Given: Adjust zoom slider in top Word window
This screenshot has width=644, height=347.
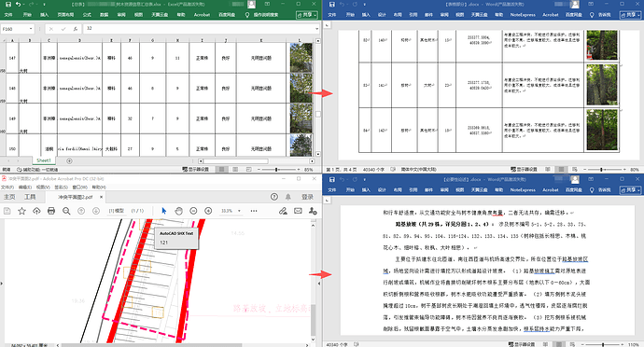Looking at the screenshot, I should [x=601, y=169].
